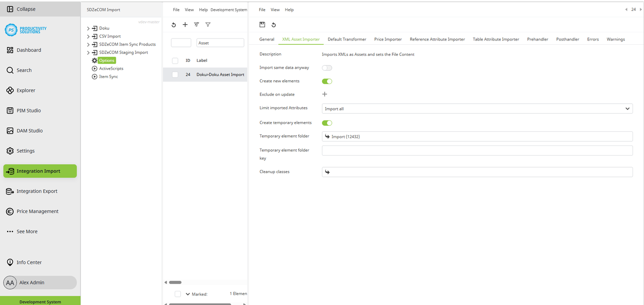Expand the SDZeCOM Staging Import tree node

click(x=88, y=52)
